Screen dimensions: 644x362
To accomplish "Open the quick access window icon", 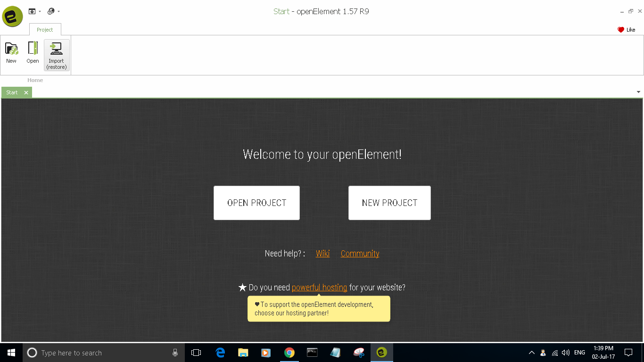I will 32,11.
